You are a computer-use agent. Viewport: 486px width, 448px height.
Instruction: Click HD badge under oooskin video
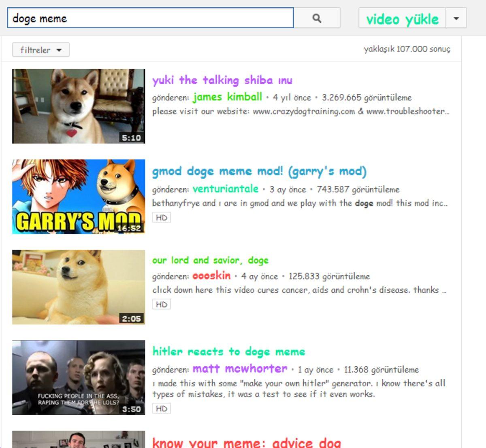click(161, 304)
